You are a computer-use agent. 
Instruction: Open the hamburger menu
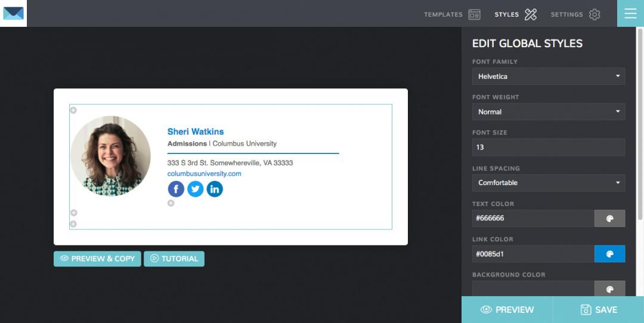click(630, 14)
